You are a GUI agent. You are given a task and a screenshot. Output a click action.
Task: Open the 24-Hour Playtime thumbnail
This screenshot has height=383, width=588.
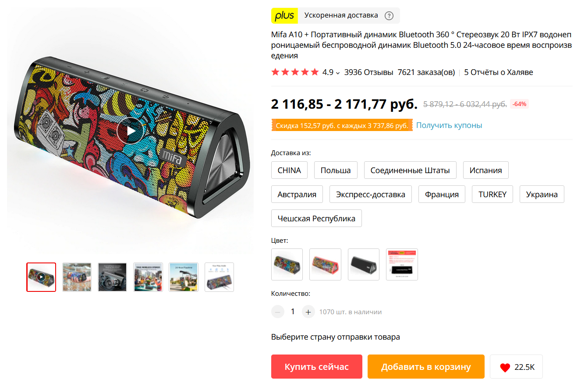pyautogui.click(x=184, y=277)
